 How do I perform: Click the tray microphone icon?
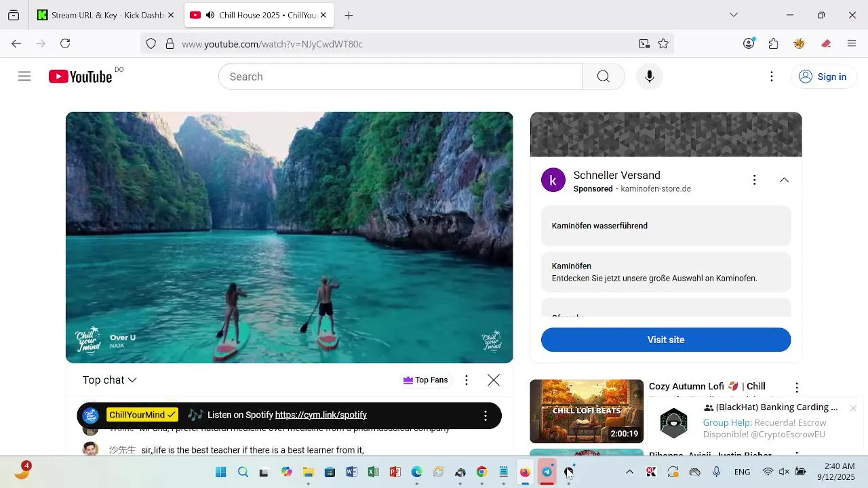(x=716, y=472)
